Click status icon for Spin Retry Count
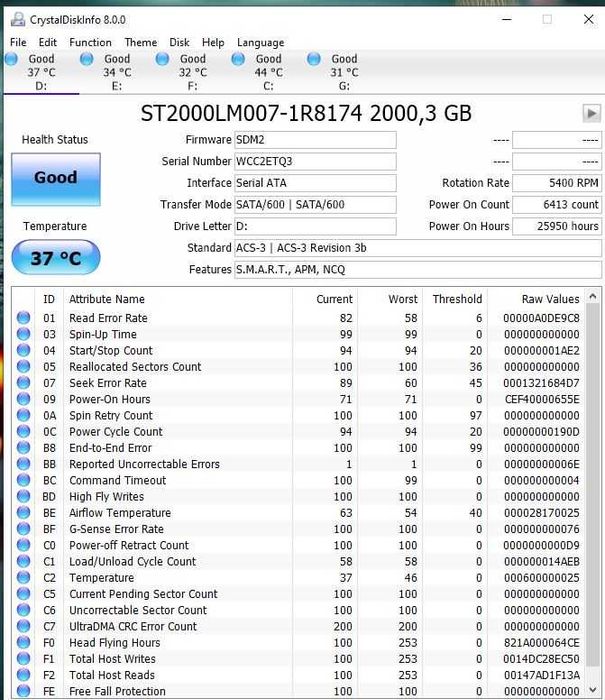The height and width of the screenshot is (700, 605). (x=23, y=415)
